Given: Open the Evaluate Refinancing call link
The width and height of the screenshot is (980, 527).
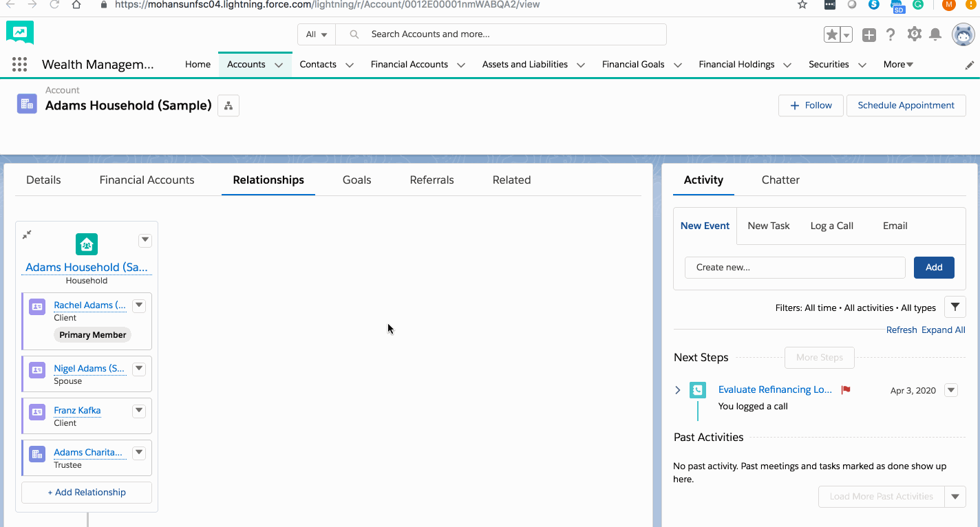Looking at the screenshot, I should pos(775,389).
